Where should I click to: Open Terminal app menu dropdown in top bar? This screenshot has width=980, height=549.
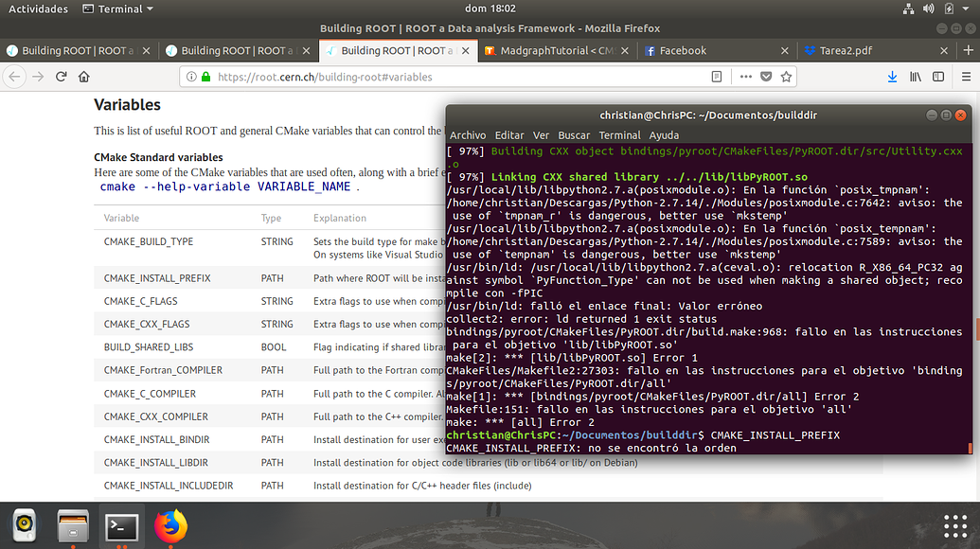118,9
